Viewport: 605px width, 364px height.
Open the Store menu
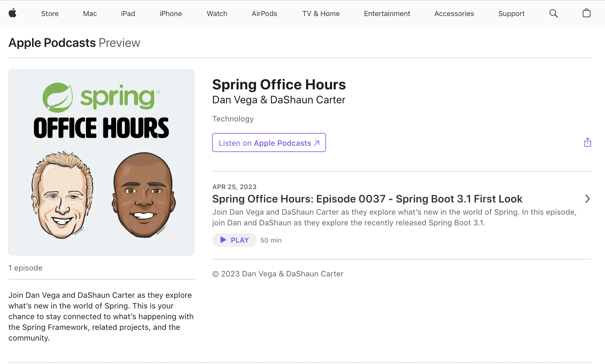(50, 14)
